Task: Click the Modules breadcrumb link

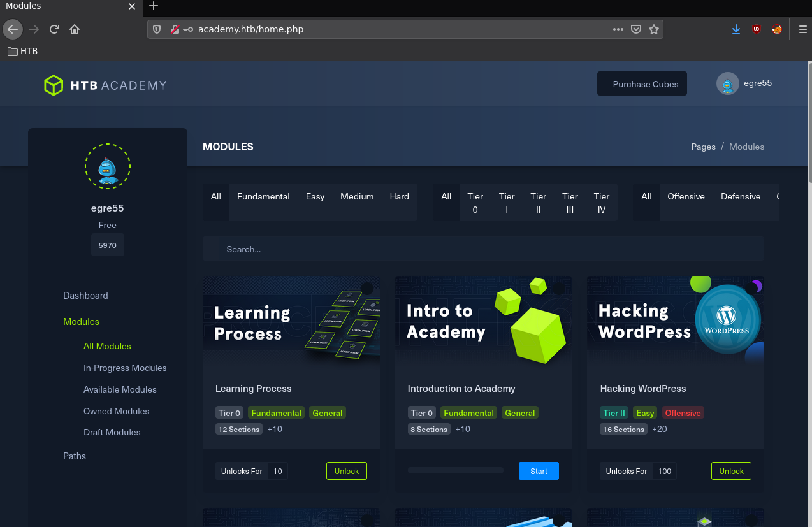Action: point(746,147)
